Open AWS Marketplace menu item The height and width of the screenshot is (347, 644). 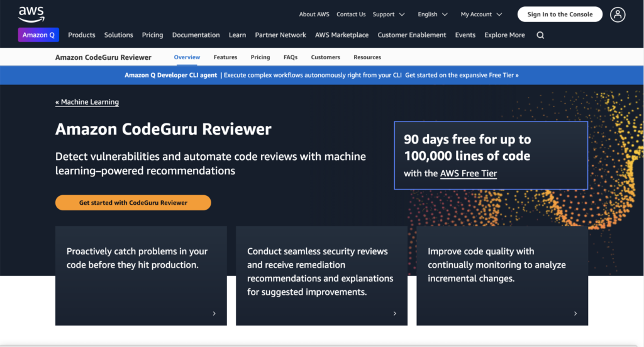[x=341, y=35]
